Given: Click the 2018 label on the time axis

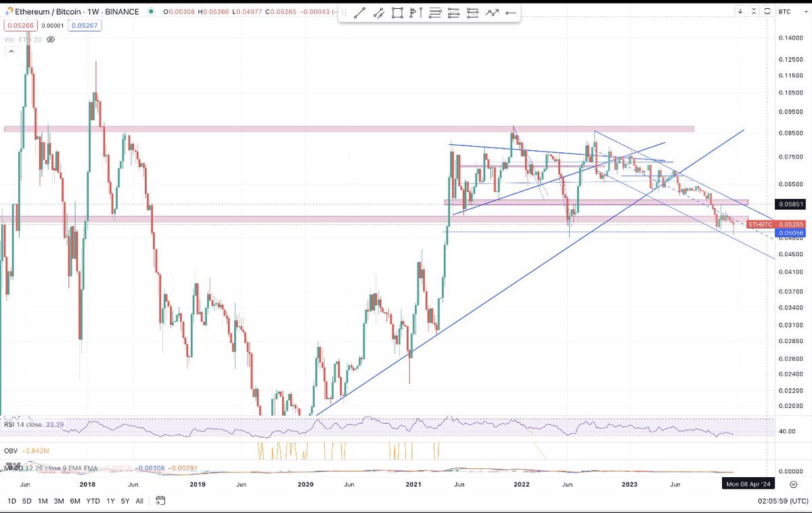Looking at the screenshot, I should click(x=88, y=485).
